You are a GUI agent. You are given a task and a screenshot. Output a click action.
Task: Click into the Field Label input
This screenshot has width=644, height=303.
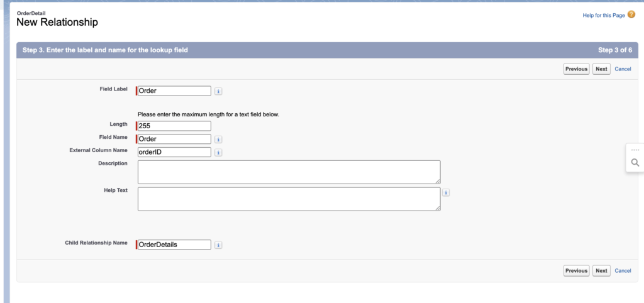pyautogui.click(x=174, y=91)
